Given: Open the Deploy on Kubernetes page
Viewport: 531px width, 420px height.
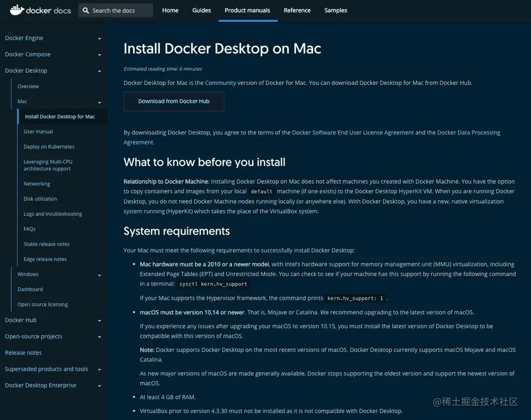Looking at the screenshot, I should 49,147.
